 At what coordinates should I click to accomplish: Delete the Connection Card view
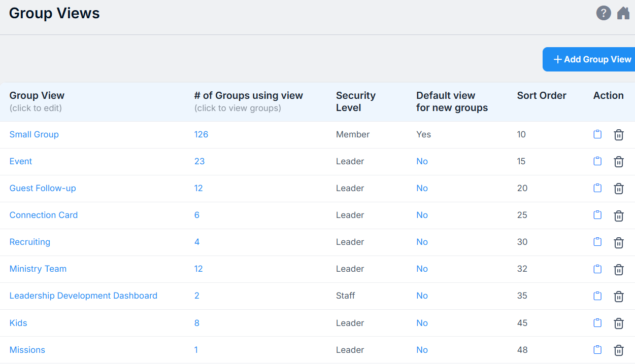pos(619,215)
